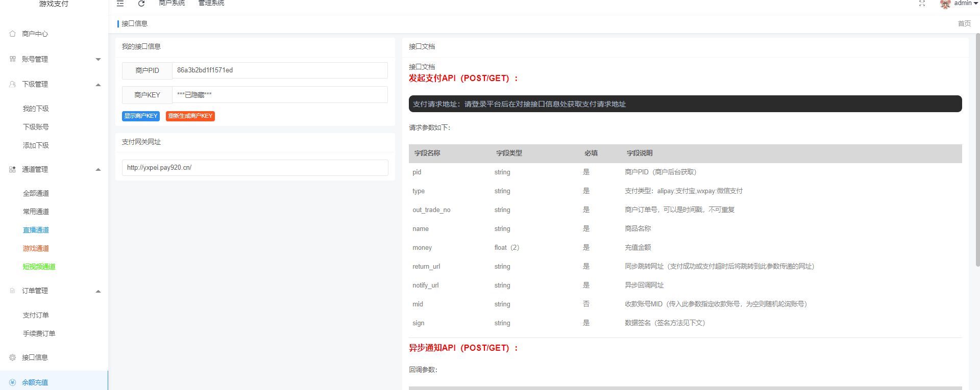Screen dimensions: 980x390
Task: Collapse the 通道管理 sidebar section
Action: (x=98, y=169)
